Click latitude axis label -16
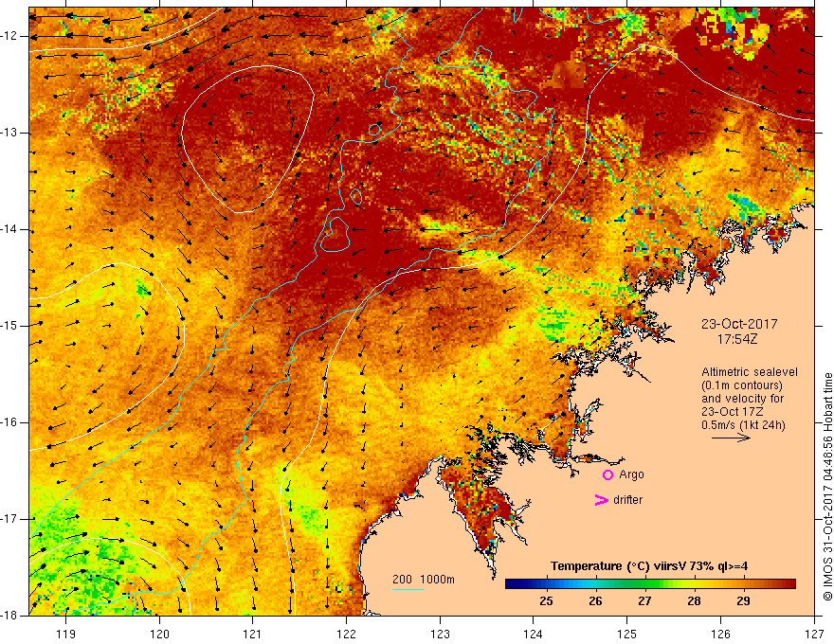The width and height of the screenshot is (834, 644). 9,422
